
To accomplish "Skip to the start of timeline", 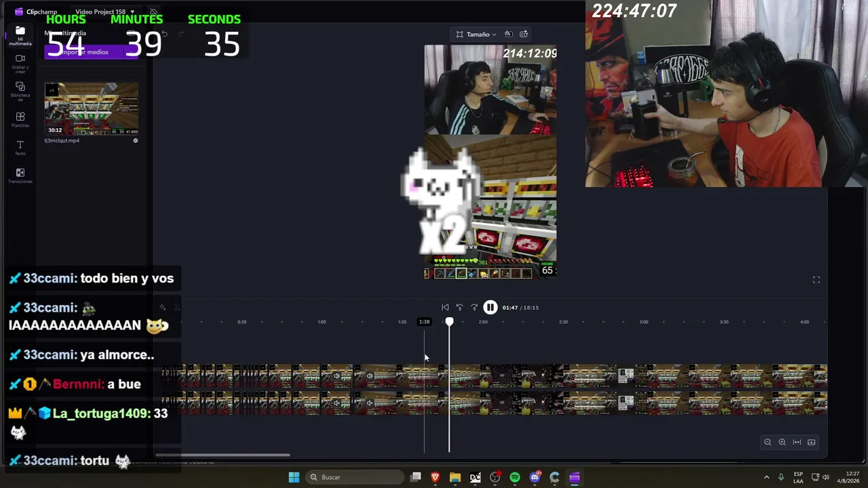I will click(x=445, y=308).
